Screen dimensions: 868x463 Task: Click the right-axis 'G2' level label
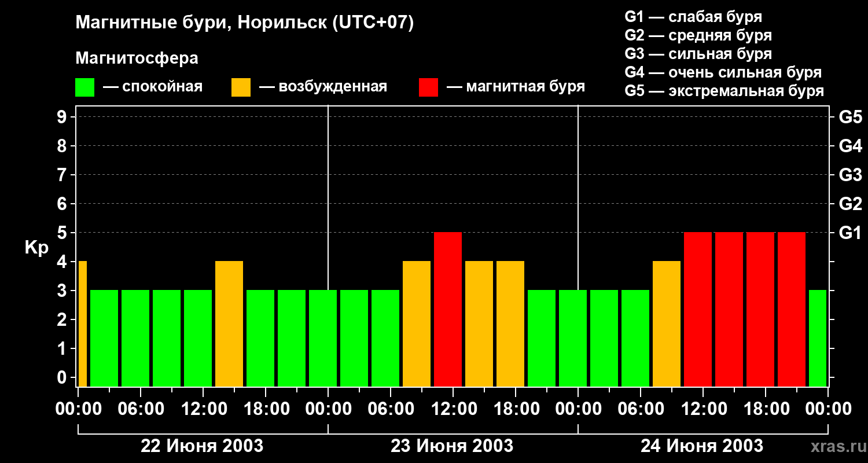point(850,204)
